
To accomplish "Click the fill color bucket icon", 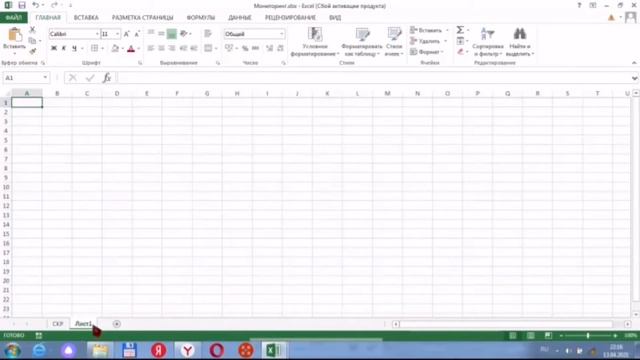I will click(x=115, y=48).
